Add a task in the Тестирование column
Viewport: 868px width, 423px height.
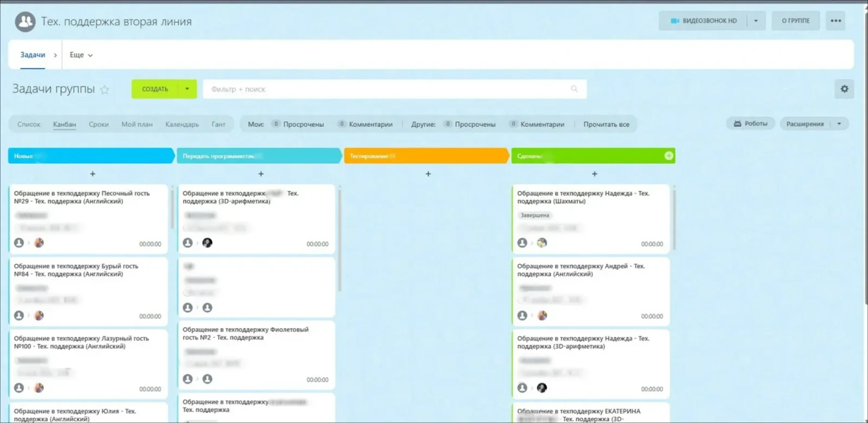(x=428, y=174)
